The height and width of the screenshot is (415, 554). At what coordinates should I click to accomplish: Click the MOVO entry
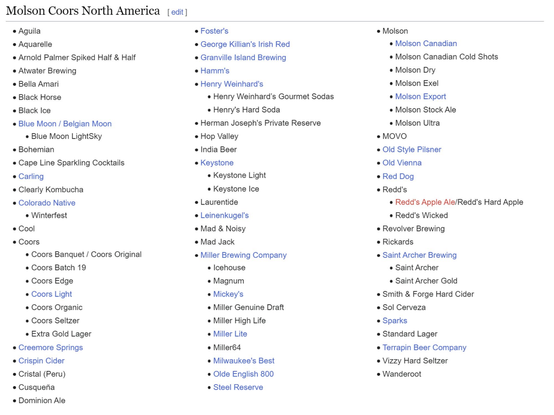[x=395, y=136]
